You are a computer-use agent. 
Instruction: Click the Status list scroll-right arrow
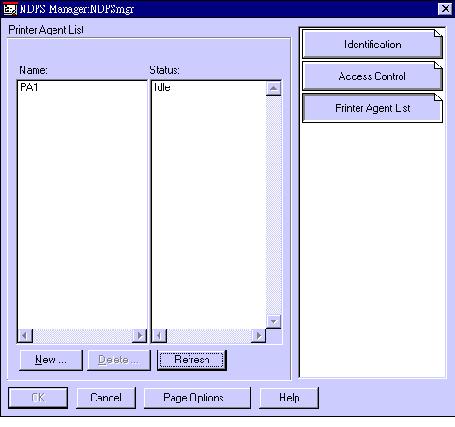[258, 336]
